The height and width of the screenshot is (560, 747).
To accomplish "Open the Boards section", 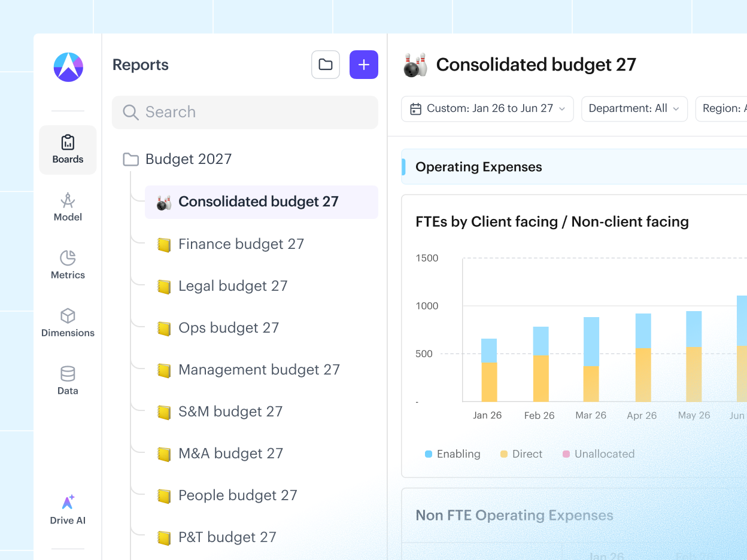I will (68, 150).
